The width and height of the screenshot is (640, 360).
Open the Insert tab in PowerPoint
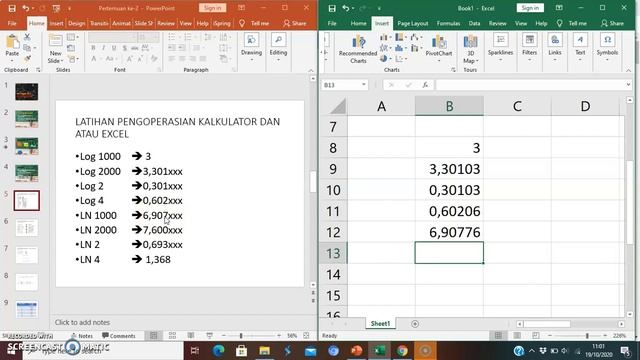pos(56,23)
